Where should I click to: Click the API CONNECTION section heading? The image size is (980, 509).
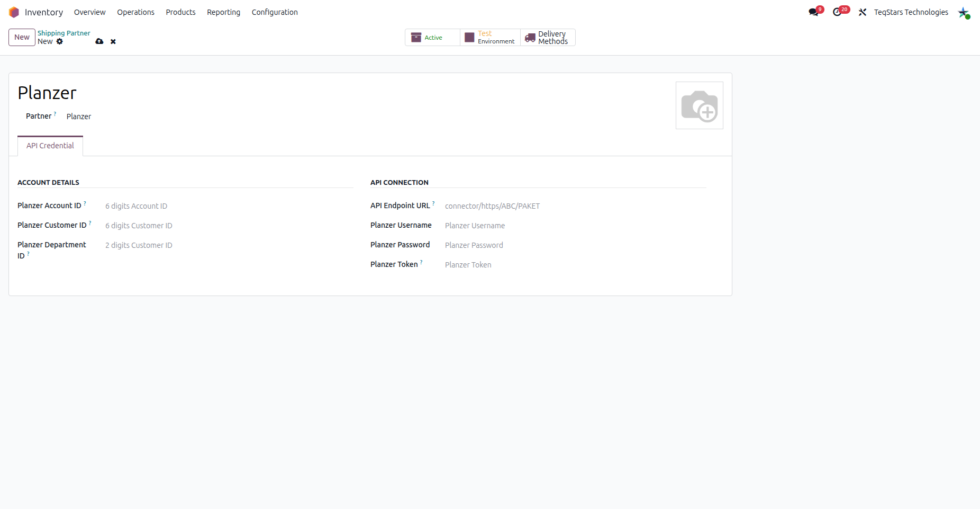click(x=400, y=182)
